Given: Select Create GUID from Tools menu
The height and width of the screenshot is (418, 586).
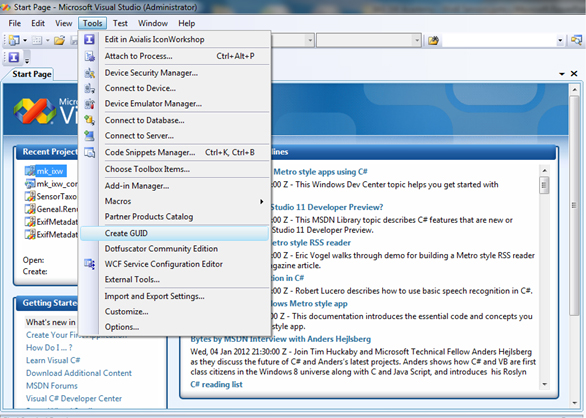Looking at the screenshot, I should (x=175, y=233).
